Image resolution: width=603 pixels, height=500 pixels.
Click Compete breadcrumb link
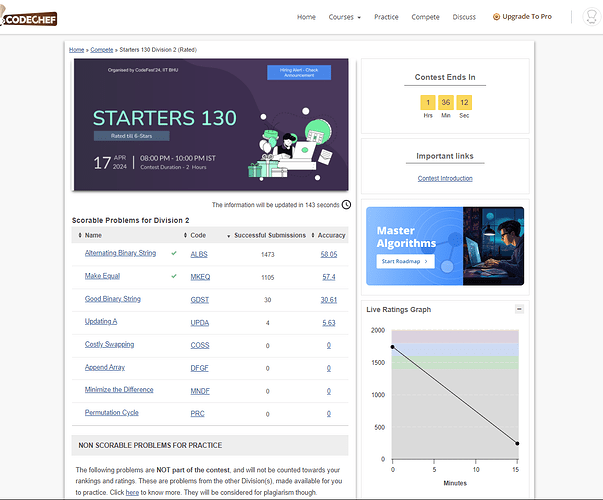[102, 50]
